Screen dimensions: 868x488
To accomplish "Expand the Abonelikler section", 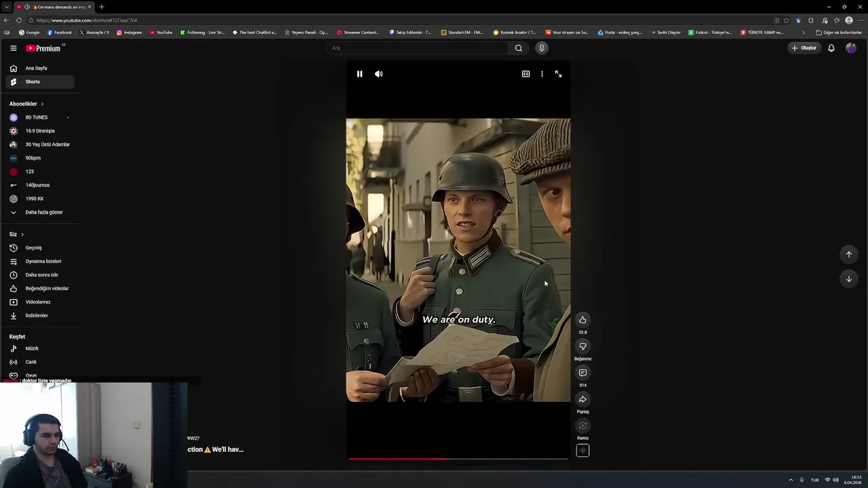I will pos(26,104).
